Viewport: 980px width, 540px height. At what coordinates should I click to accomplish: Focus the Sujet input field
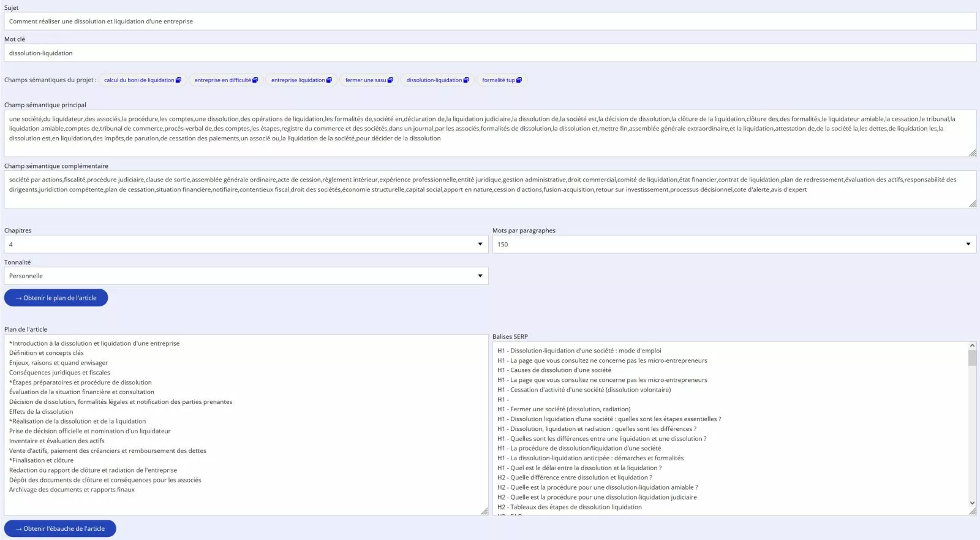(x=490, y=21)
